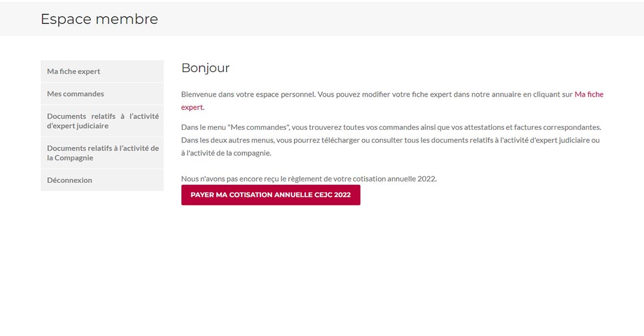Viewport: 644px width, 336px height.
Task: Click the pink 'expert.' link continuation
Action: click(193, 107)
